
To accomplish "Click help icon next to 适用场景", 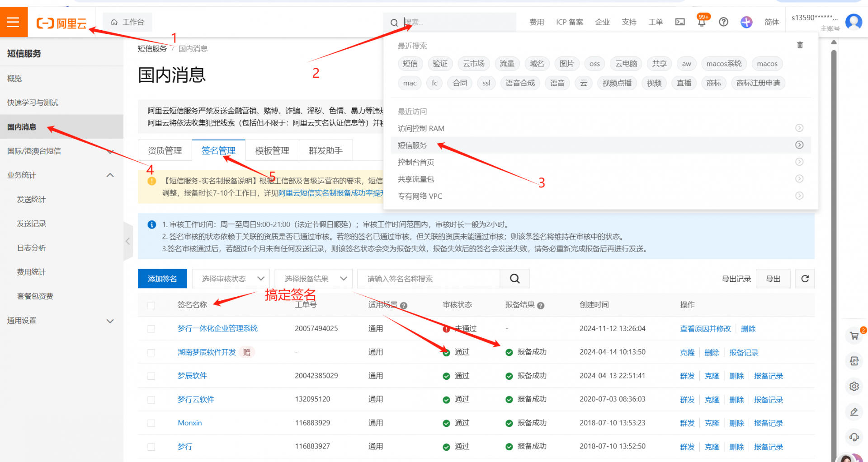I will [x=404, y=306].
